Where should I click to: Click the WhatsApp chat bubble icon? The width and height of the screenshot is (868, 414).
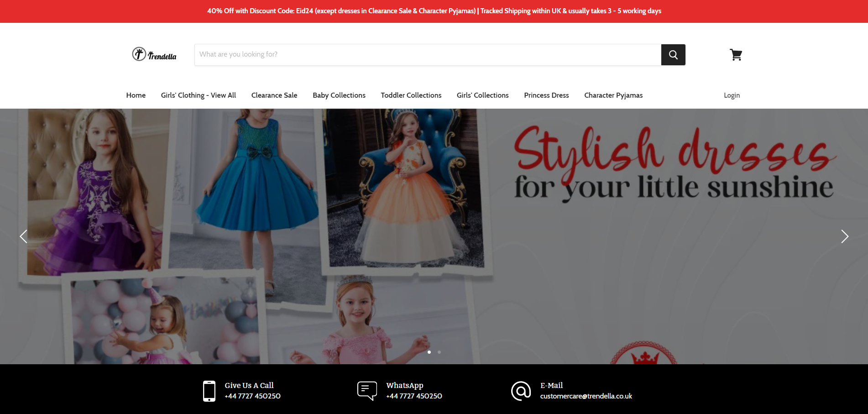[367, 391]
